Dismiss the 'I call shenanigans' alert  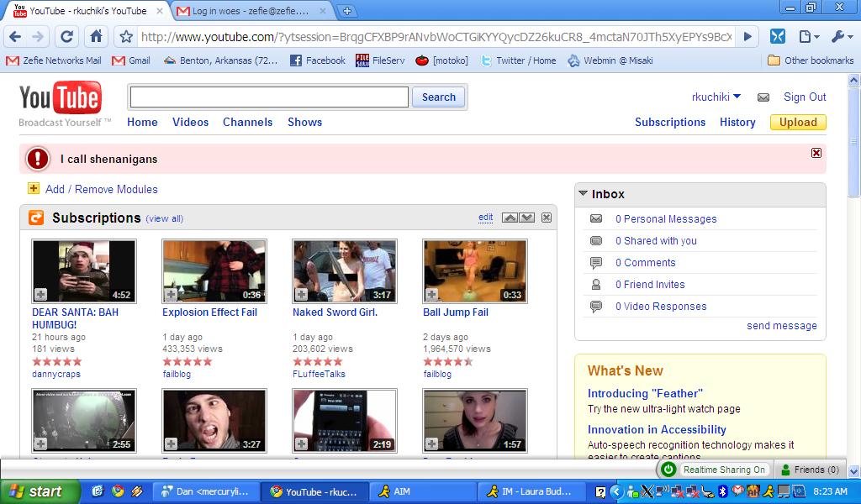tap(816, 153)
